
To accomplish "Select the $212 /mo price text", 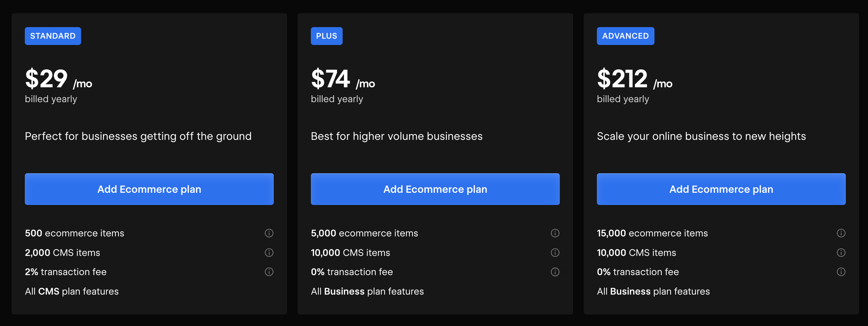I will (635, 79).
